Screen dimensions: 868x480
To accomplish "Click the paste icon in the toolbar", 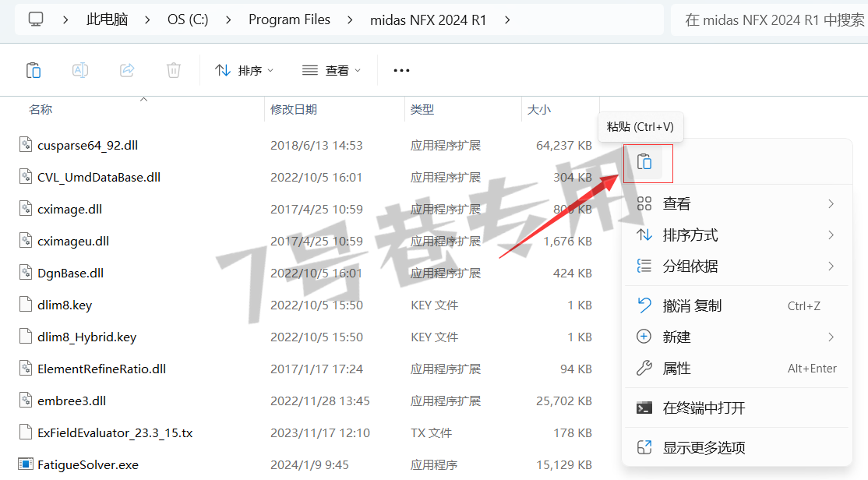I will [34, 70].
